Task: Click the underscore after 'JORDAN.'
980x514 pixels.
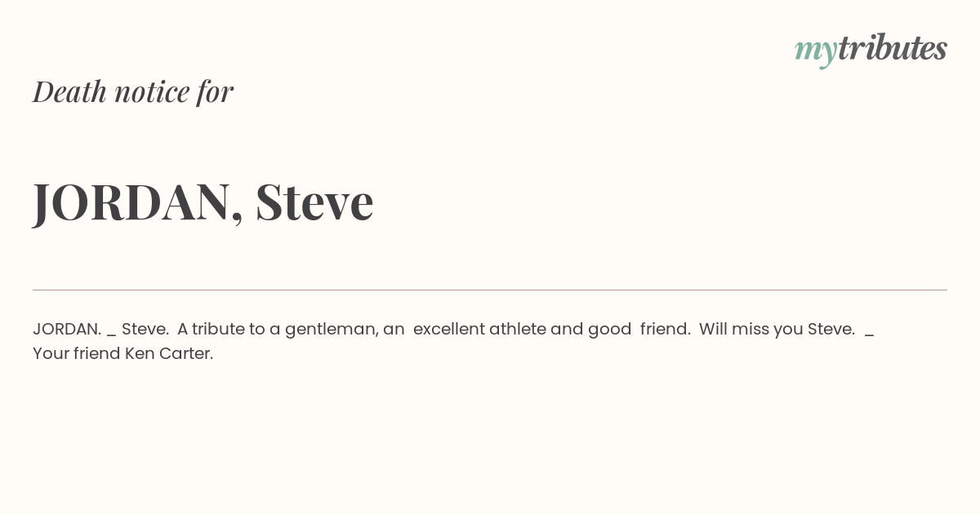Action: point(111,335)
